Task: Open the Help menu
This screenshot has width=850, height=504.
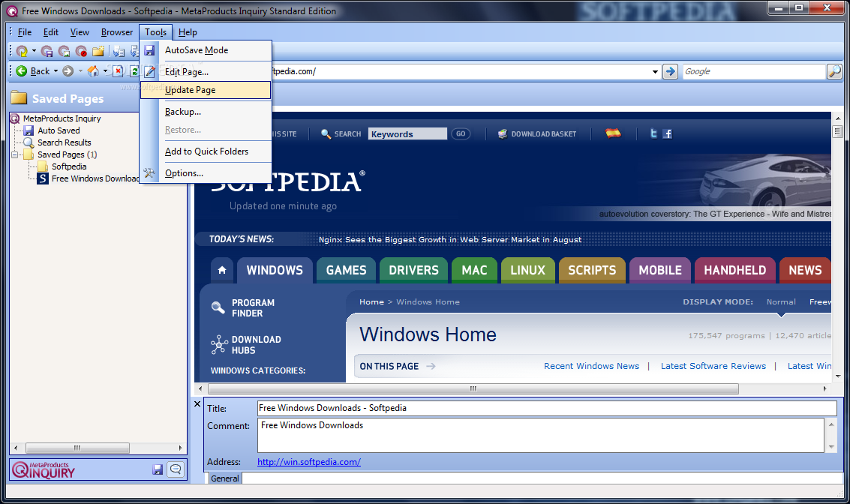Action: 188,32
